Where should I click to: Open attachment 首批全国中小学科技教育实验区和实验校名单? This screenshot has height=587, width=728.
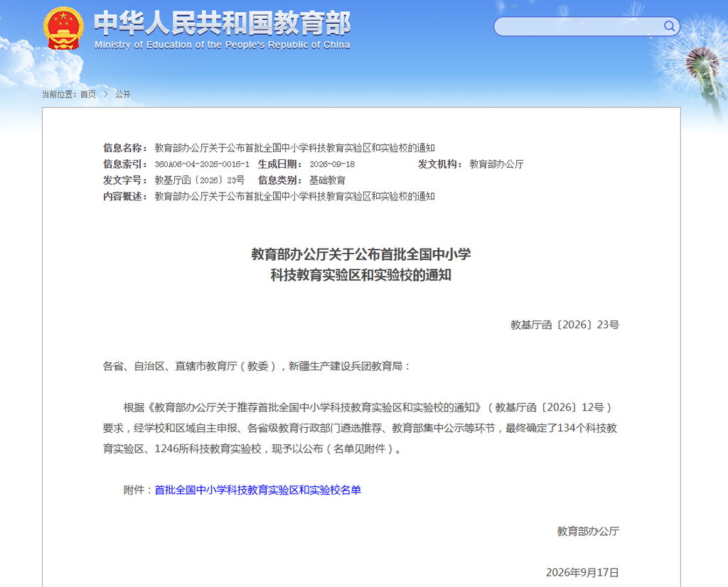click(257, 490)
